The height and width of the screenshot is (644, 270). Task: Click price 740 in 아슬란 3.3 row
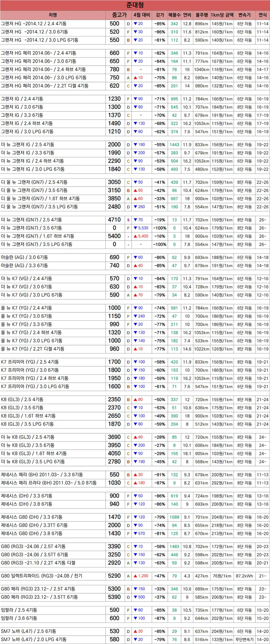point(115,266)
